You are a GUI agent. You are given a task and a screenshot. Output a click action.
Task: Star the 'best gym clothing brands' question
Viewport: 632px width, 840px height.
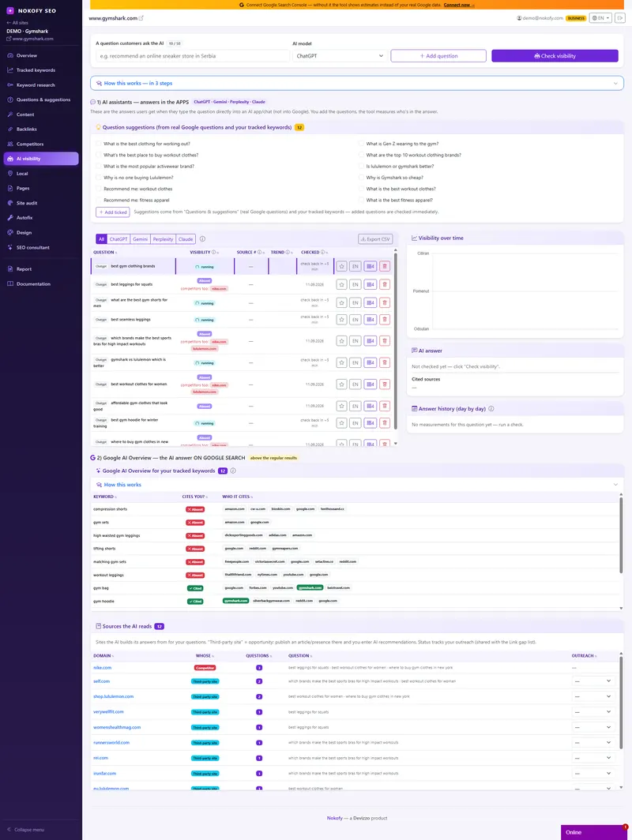click(x=341, y=266)
